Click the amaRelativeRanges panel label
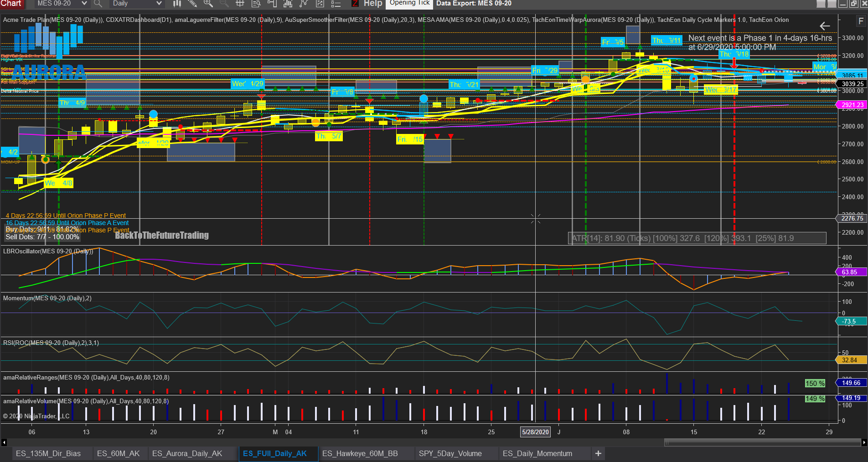This screenshot has height=462, width=868. coord(86,377)
